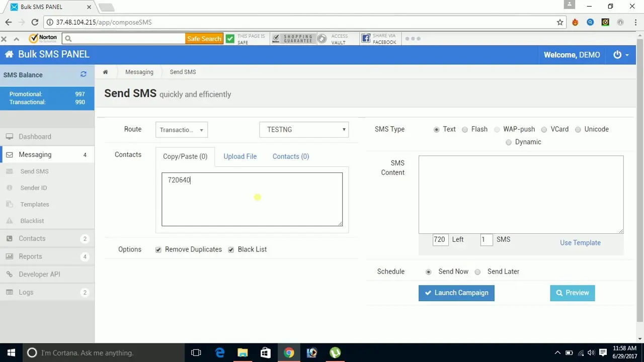
Task: Click into the SMS Content text area
Action: pyautogui.click(x=521, y=195)
